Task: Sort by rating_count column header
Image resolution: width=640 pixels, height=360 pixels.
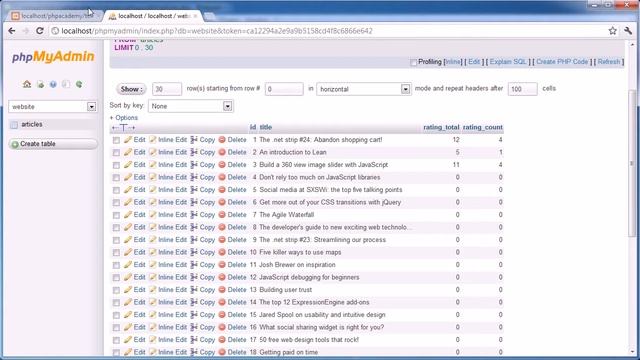Action: [x=482, y=127]
